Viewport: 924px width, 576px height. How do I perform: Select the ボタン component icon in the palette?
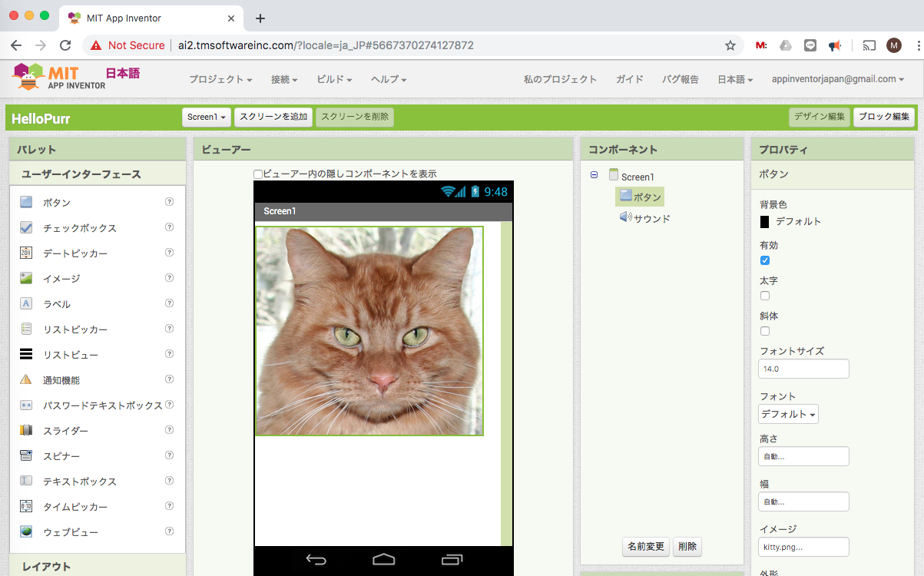tap(25, 202)
